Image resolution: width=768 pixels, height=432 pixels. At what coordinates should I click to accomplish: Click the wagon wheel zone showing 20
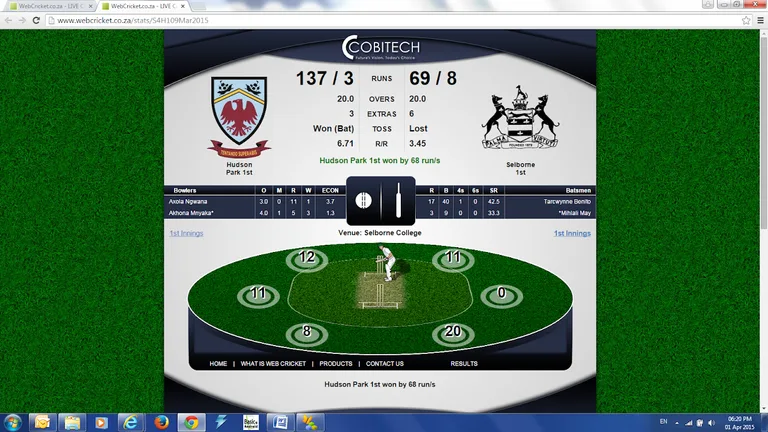(x=453, y=333)
